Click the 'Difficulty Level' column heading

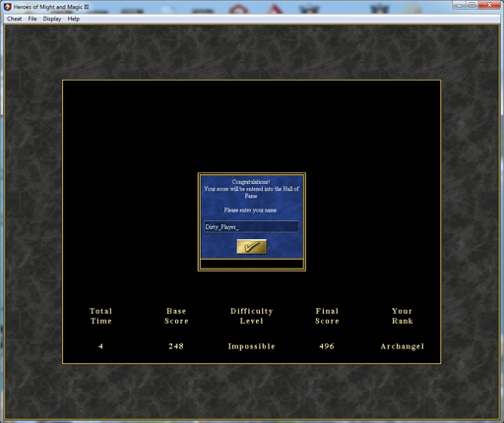pos(252,316)
